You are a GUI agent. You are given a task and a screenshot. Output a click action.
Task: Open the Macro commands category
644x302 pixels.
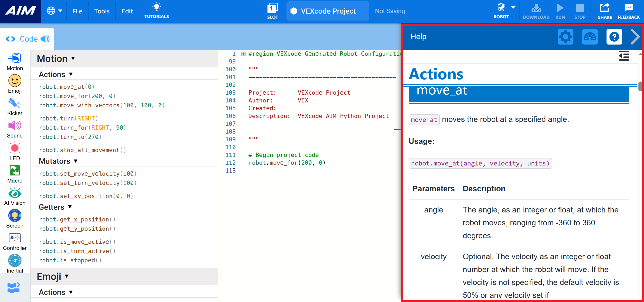pyautogui.click(x=15, y=173)
